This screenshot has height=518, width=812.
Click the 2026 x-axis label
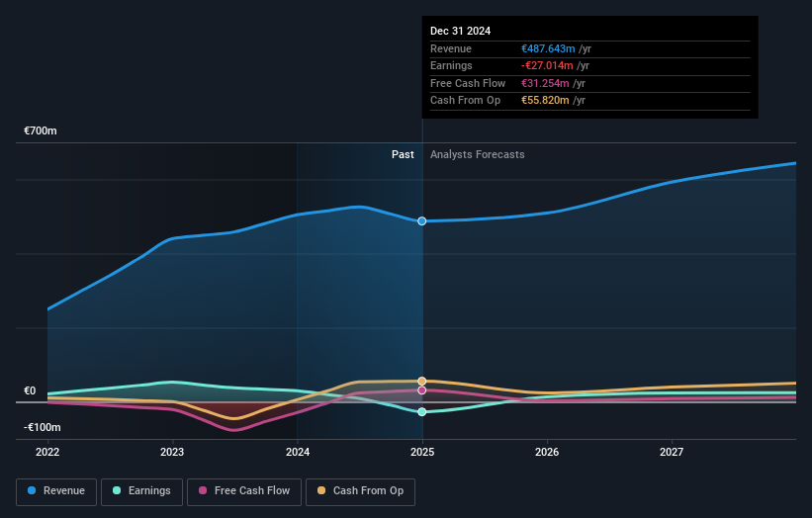click(547, 453)
